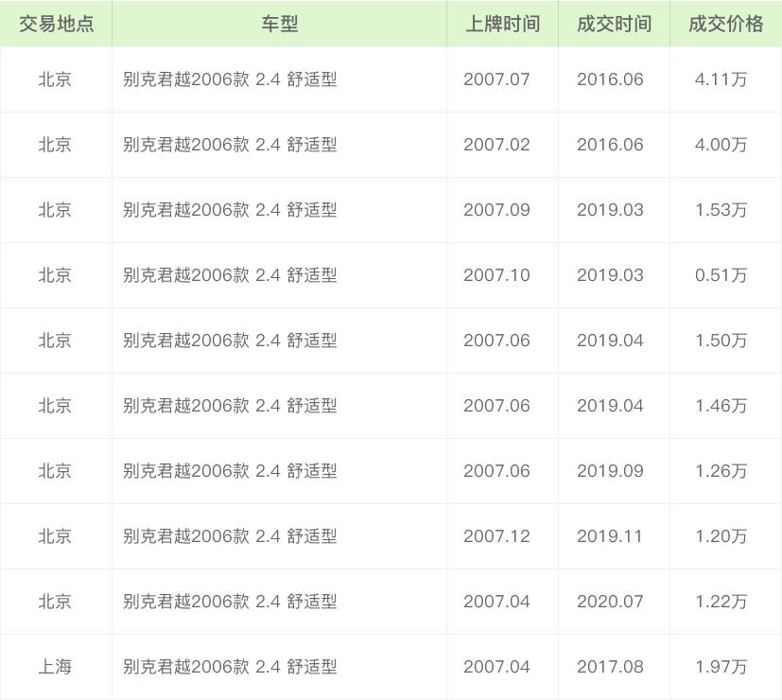The width and height of the screenshot is (782, 700).
Task: Click deal date 2019.09
Action: pyautogui.click(x=611, y=471)
